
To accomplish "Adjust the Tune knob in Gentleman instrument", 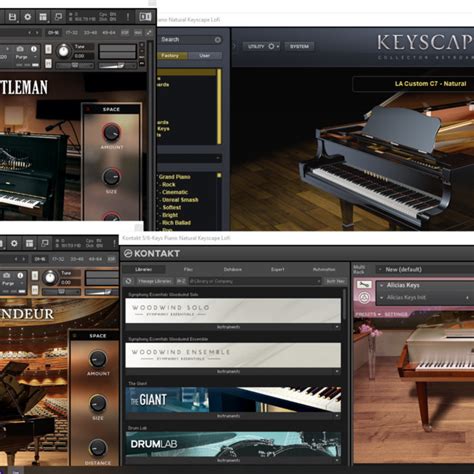I will (x=63, y=51).
